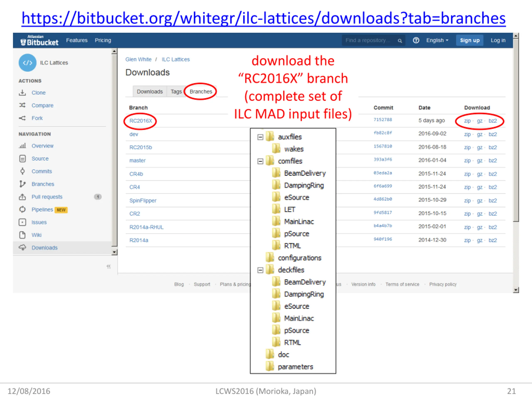Click the parameters folder icon
The width and height of the screenshot is (532, 399).
pos(270,366)
